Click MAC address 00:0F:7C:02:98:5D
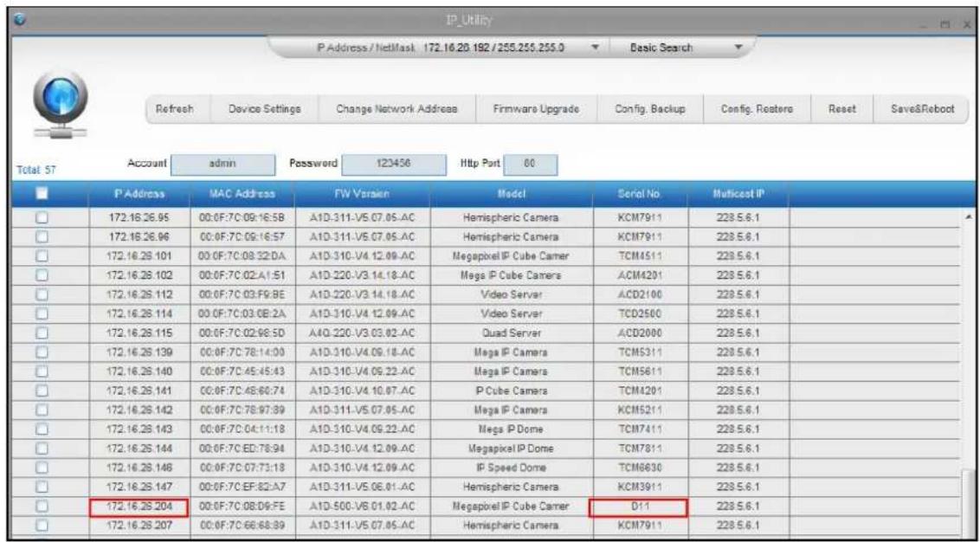 [x=242, y=332]
